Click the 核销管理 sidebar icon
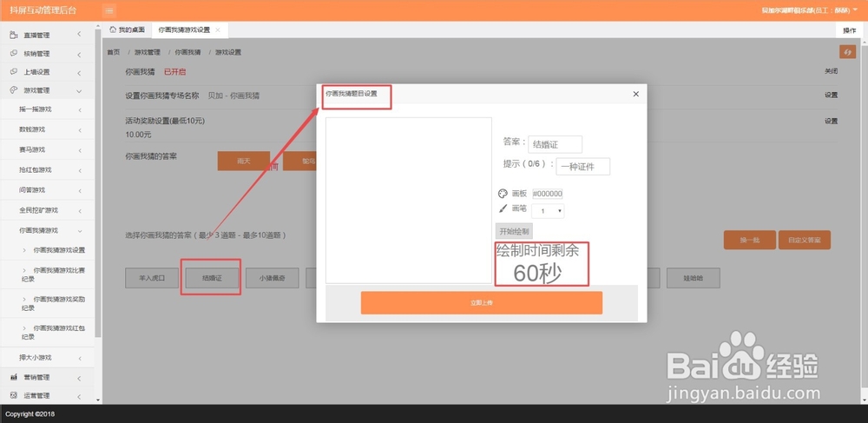The height and width of the screenshot is (423, 868). [x=14, y=54]
